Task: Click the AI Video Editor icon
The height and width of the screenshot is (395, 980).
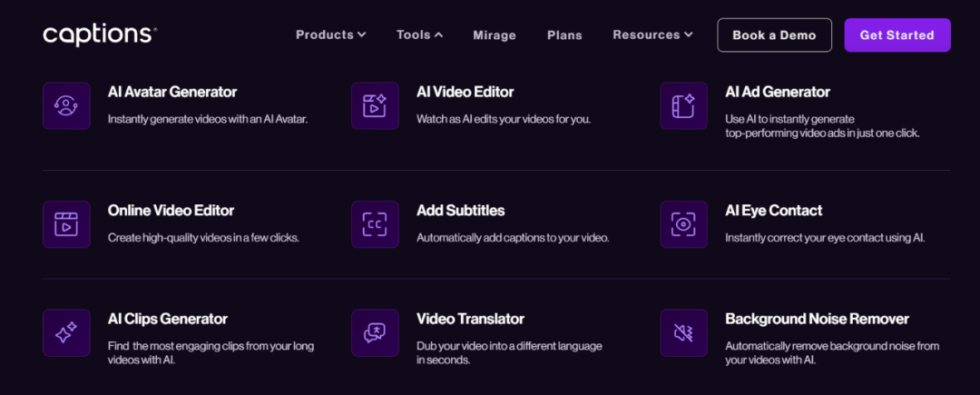Action: pyautogui.click(x=375, y=105)
